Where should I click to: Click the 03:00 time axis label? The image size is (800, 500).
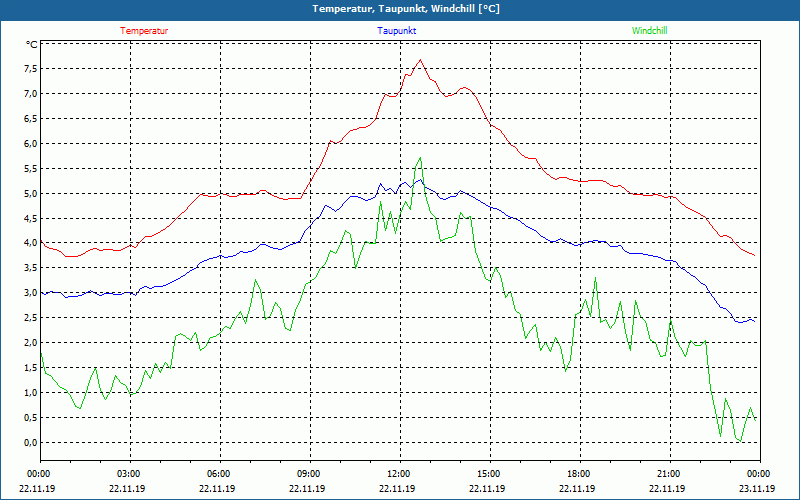point(128,474)
